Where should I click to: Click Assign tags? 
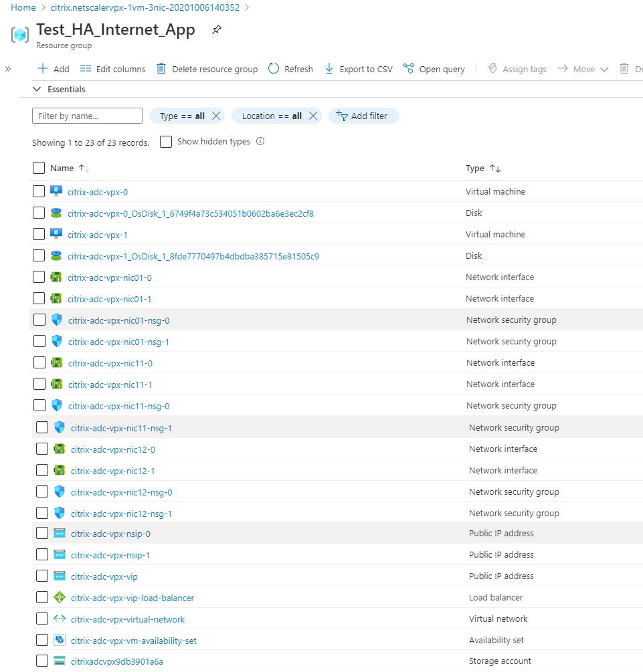click(x=517, y=69)
